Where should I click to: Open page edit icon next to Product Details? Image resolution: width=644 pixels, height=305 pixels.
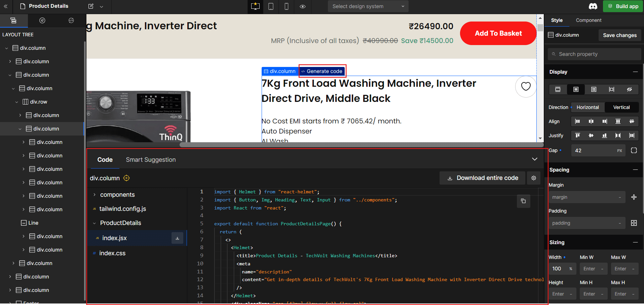(x=91, y=6)
